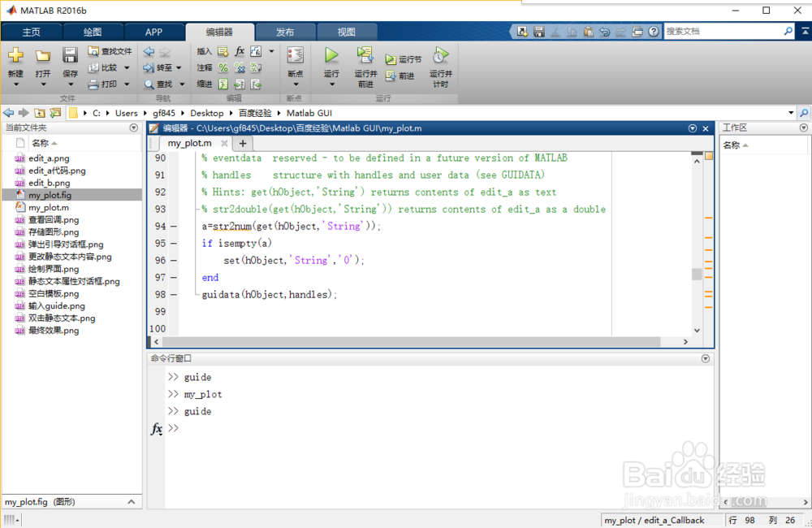Navigate back with the blue left arrow in 导航
812x528 pixels.
tap(149, 51)
